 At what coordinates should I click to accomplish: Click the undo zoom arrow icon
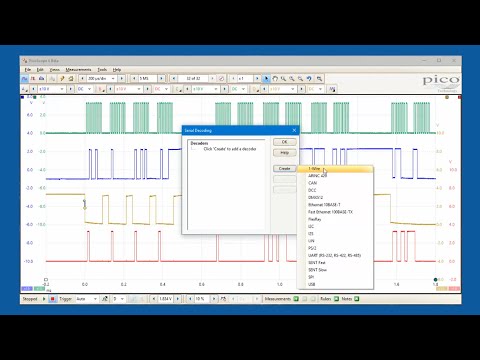tap(309, 79)
